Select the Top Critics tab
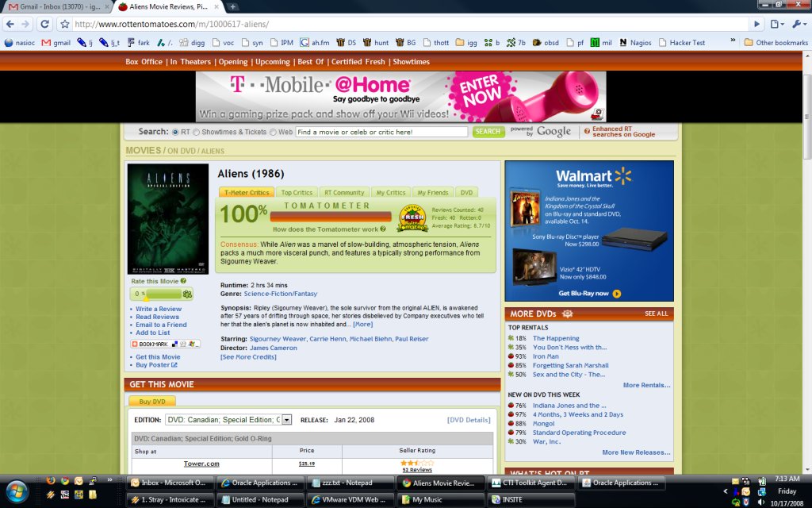The height and width of the screenshot is (508, 812). [297, 192]
